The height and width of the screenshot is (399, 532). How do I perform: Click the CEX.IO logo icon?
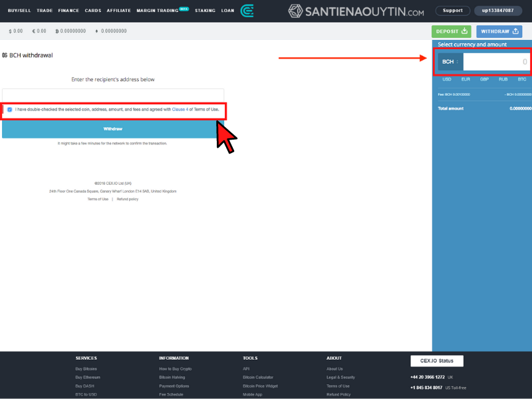(x=247, y=11)
